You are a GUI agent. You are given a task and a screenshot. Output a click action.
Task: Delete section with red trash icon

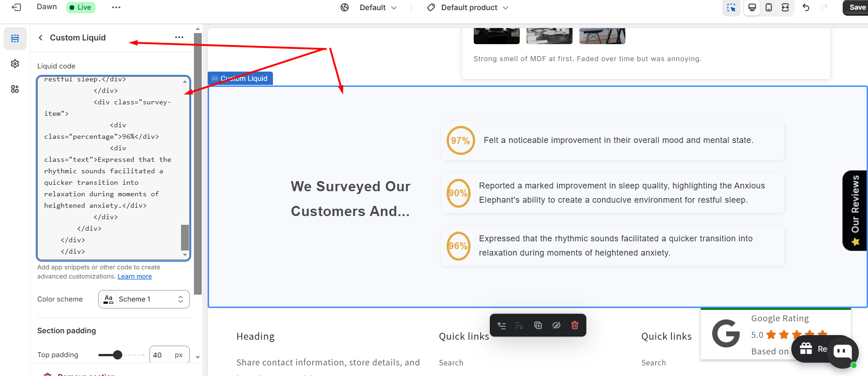574,325
